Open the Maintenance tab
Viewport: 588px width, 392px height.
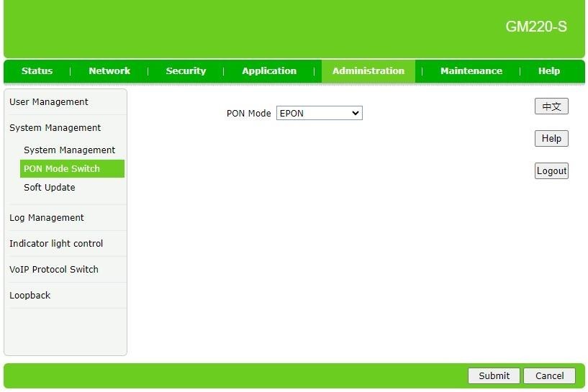tap(471, 71)
